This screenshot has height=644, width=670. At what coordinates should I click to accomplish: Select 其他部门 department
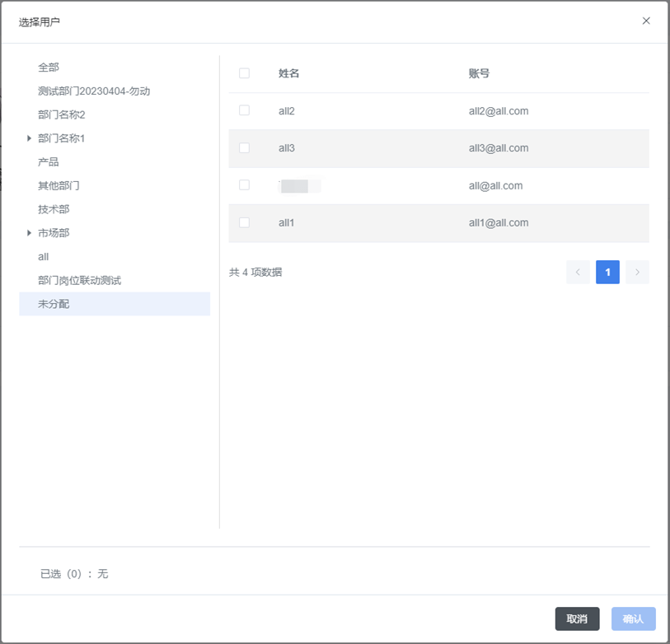tap(59, 185)
